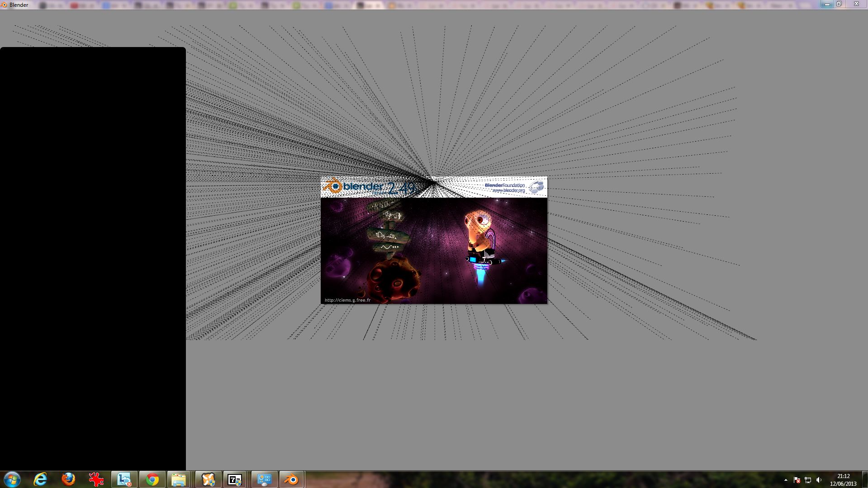Click the clock showing 21:12
868x488 pixels.
click(843, 479)
